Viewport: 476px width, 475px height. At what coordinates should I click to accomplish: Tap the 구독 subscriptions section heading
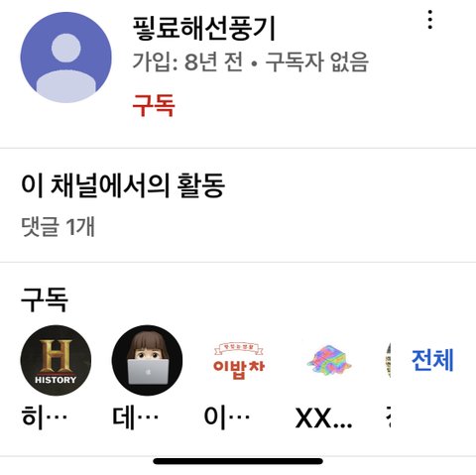pos(45,299)
